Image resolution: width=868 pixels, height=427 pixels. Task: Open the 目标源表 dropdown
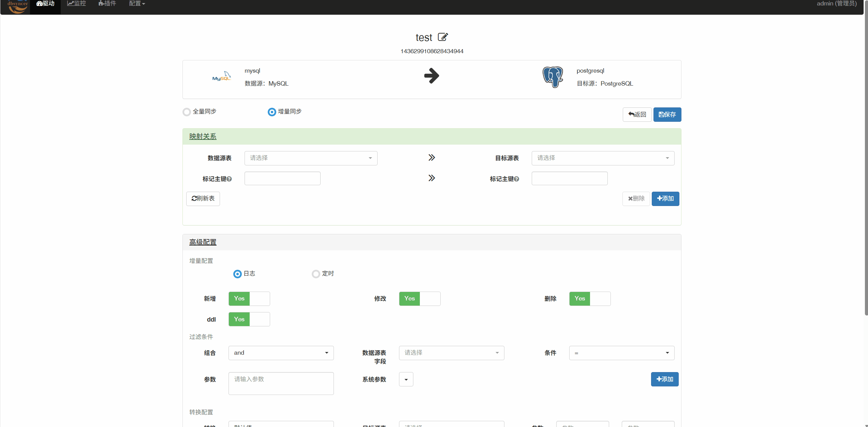click(603, 158)
